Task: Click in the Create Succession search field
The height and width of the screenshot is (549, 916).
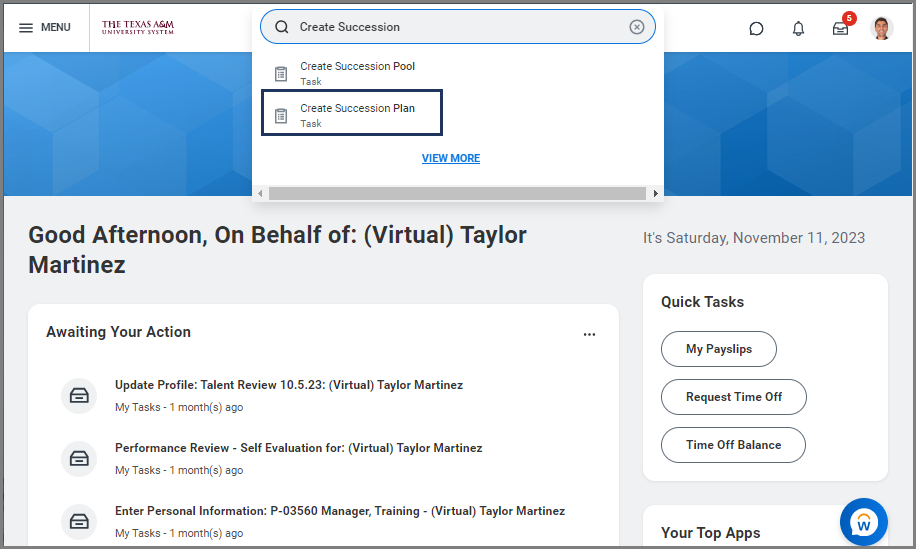Action: pyautogui.click(x=457, y=27)
